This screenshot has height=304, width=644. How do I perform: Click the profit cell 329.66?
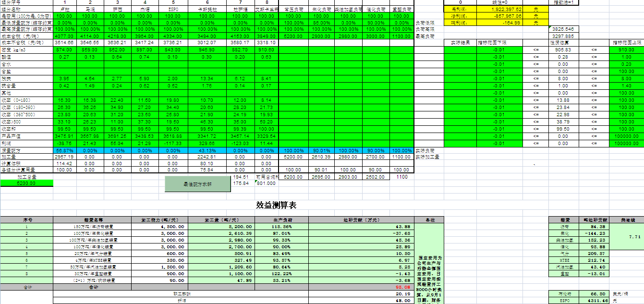point(207,143)
